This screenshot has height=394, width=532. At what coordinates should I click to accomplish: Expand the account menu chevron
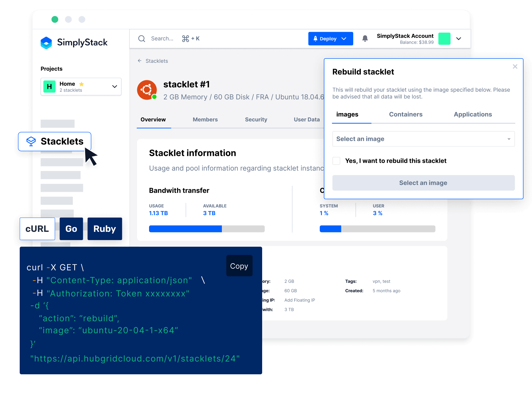tap(459, 39)
